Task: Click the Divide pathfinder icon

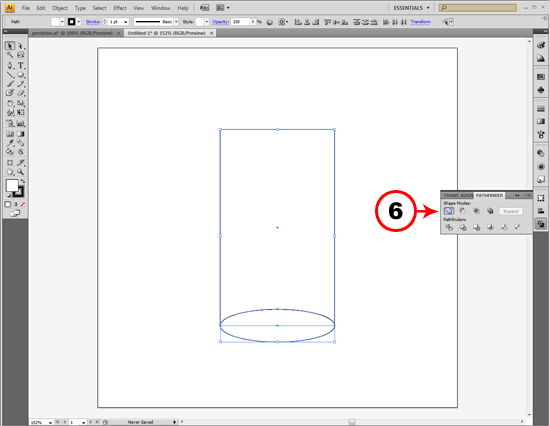Action: pos(449,227)
